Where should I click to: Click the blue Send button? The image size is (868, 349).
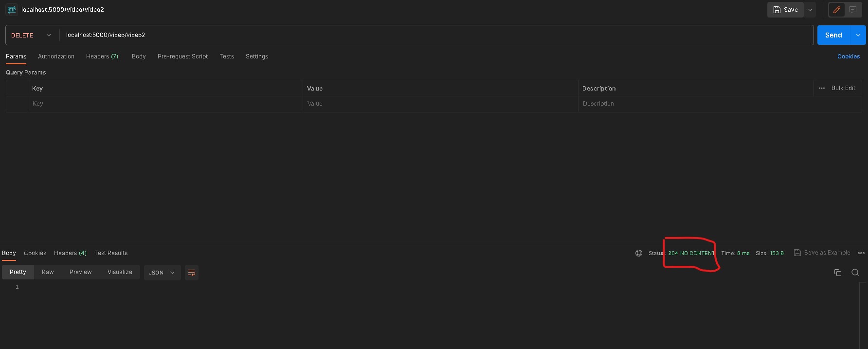[x=833, y=35]
